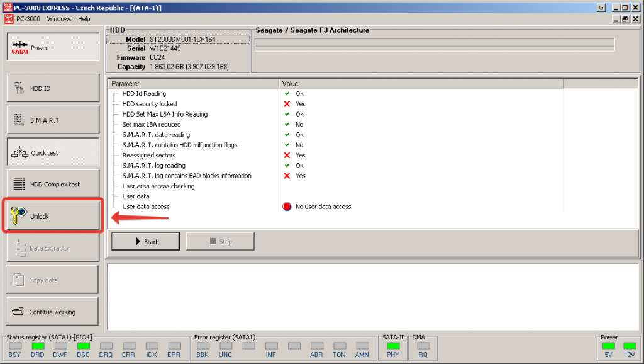644x364 pixels.
Task: Click the Contitue working button
Action: pos(52,312)
